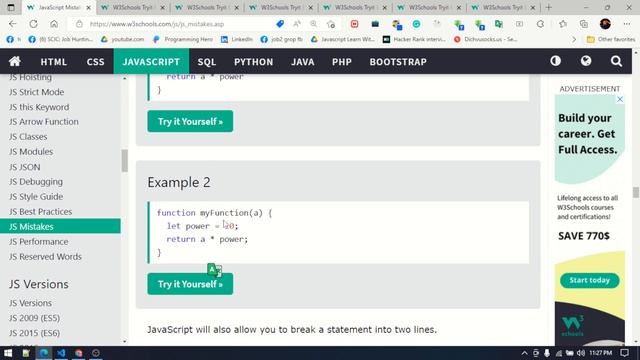This screenshot has height=360, width=640.
Task: Click Try it Yourself under Example 2
Action: pos(190,284)
